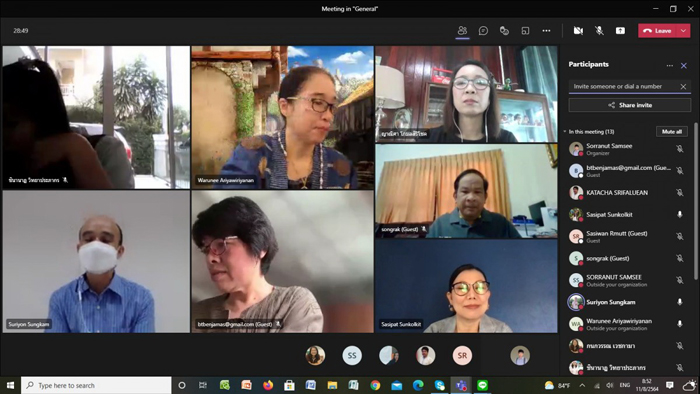Click the Invite someone or dial field
The width and height of the screenshot is (700, 394).
624,87
